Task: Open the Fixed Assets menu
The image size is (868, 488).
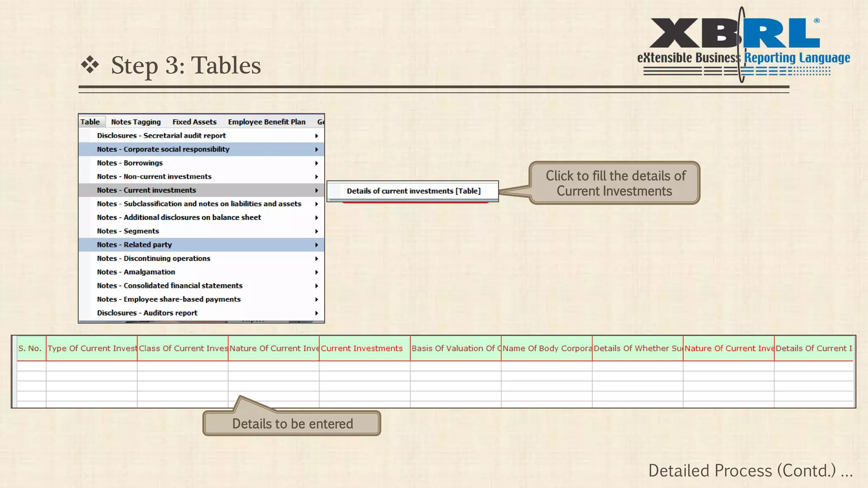Action: click(195, 122)
